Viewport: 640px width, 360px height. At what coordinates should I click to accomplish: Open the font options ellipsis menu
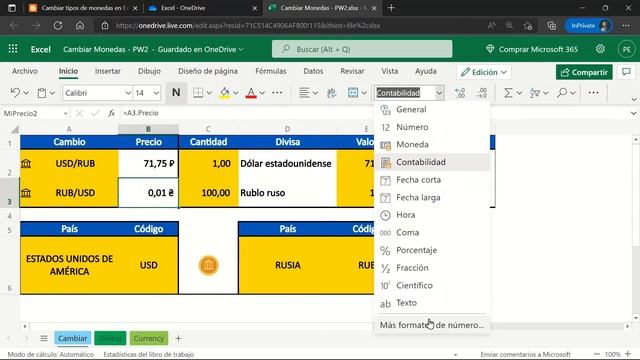[x=277, y=93]
